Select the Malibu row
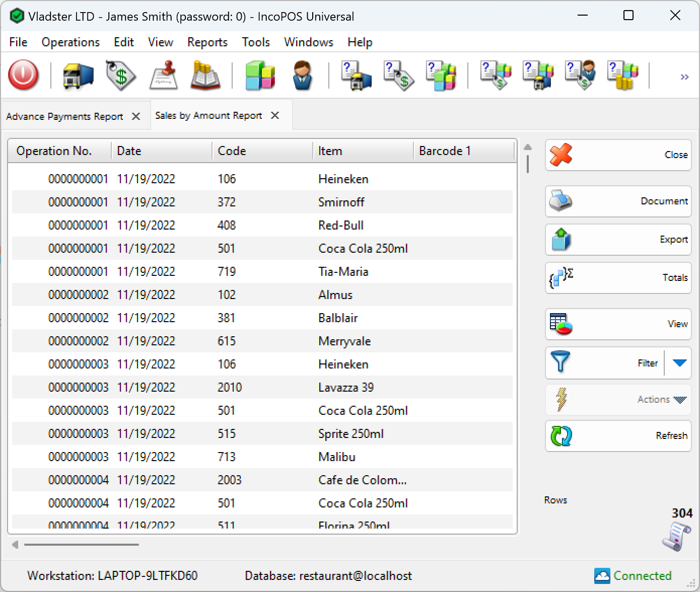The image size is (700, 592). tap(262, 457)
